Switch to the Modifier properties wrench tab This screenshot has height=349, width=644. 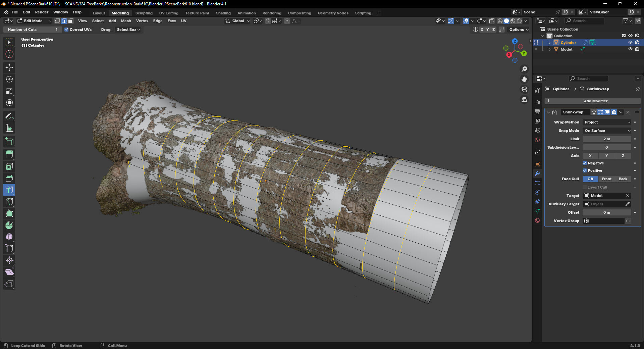[x=537, y=173]
